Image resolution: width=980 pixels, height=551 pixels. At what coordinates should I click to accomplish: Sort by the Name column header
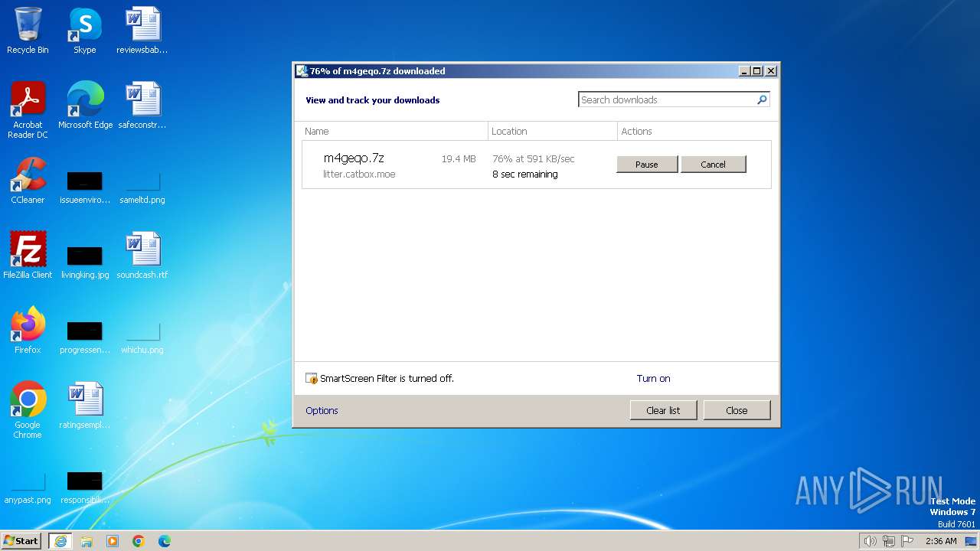394,131
